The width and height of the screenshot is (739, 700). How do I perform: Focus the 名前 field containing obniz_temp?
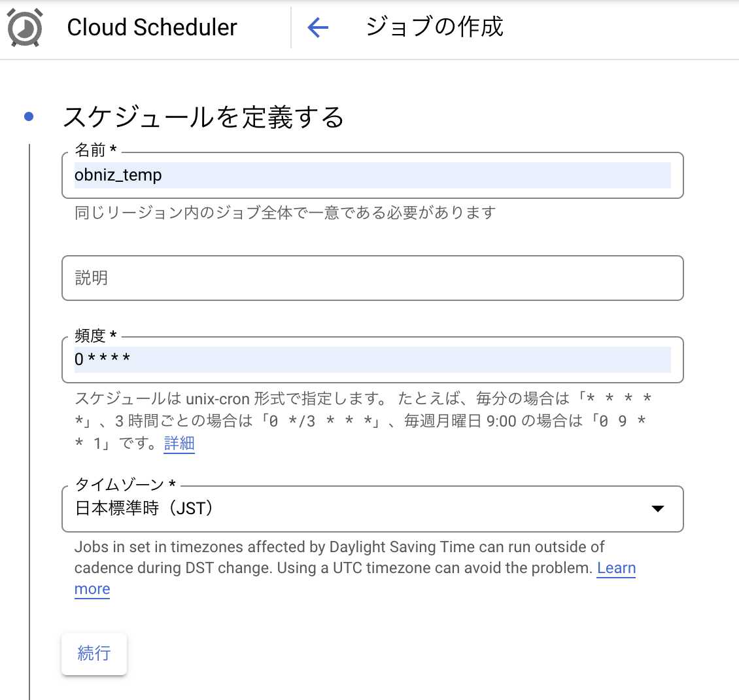[371, 175]
